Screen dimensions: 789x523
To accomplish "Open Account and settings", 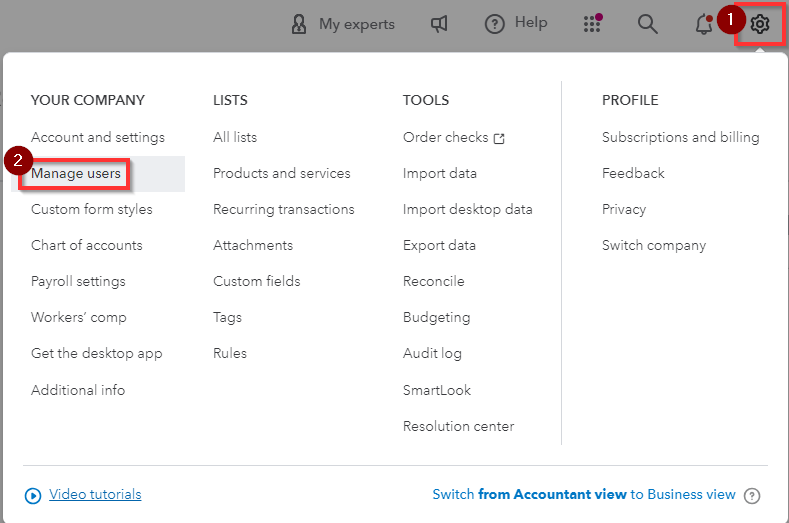I will 98,137.
